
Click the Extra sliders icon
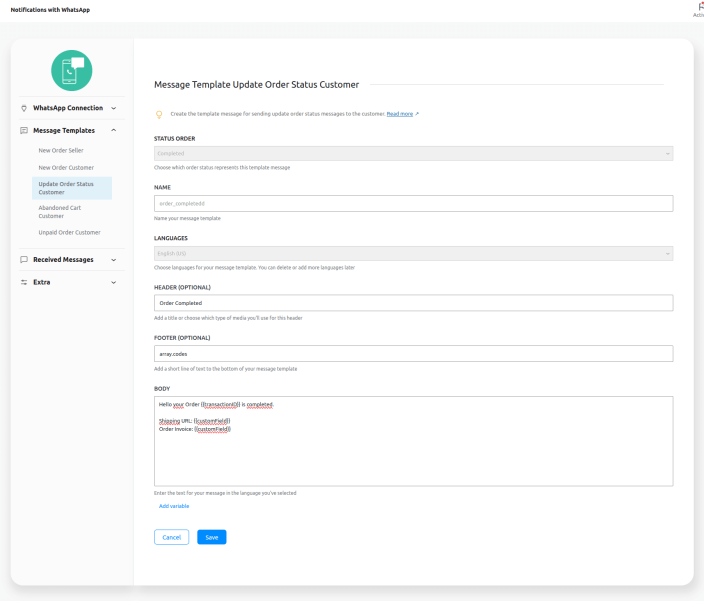click(x=24, y=282)
